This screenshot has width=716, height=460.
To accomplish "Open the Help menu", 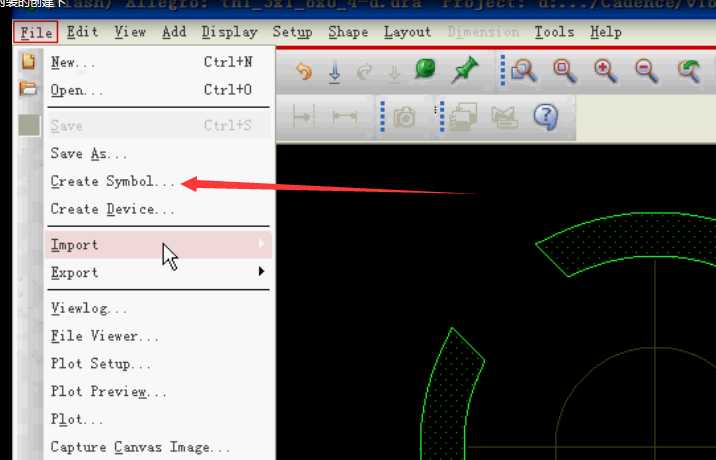I will pyautogui.click(x=605, y=32).
